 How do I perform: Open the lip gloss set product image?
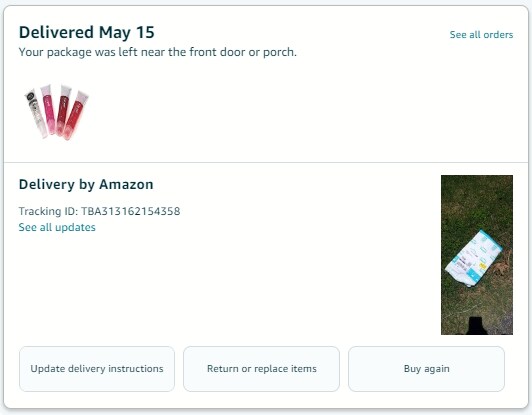pyautogui.click(x=57, y=112)
